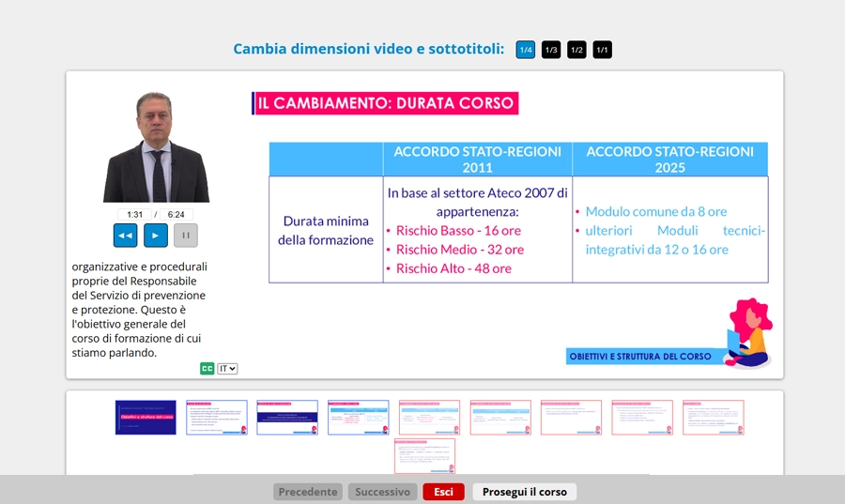Open second thumbnail with bulleted text
845x504 pixels.
217,418
